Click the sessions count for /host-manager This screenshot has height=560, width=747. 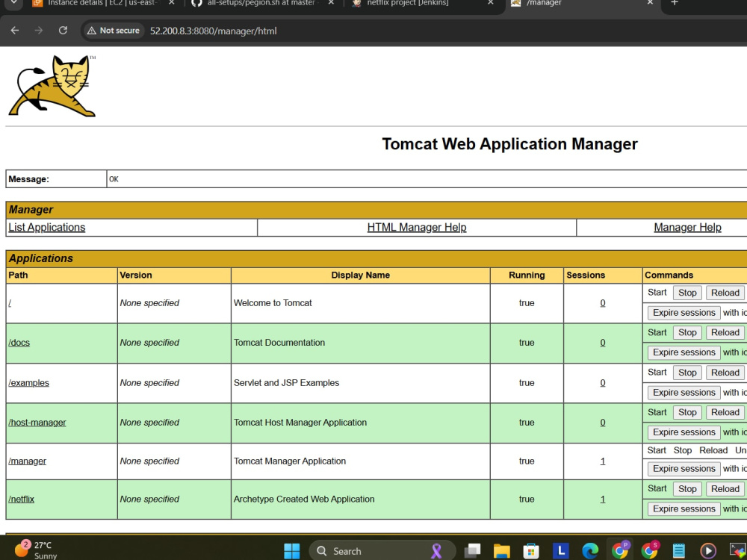(x=603, y=423)
